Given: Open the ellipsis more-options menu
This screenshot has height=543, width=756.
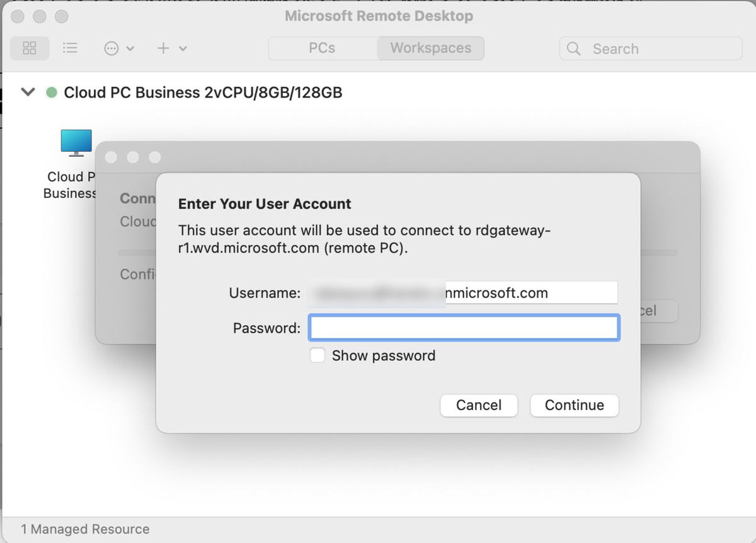Looking at the screenshot, I should pos(118,49).
